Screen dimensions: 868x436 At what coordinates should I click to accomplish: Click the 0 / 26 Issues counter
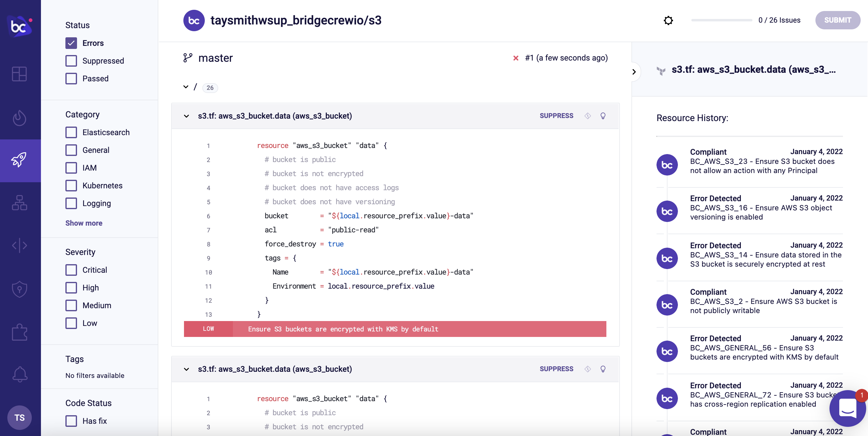pos(779,20)
